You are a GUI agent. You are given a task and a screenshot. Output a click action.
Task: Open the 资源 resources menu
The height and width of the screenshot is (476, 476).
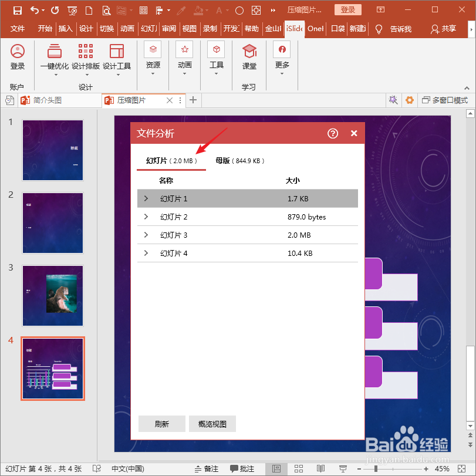(153, 56)
